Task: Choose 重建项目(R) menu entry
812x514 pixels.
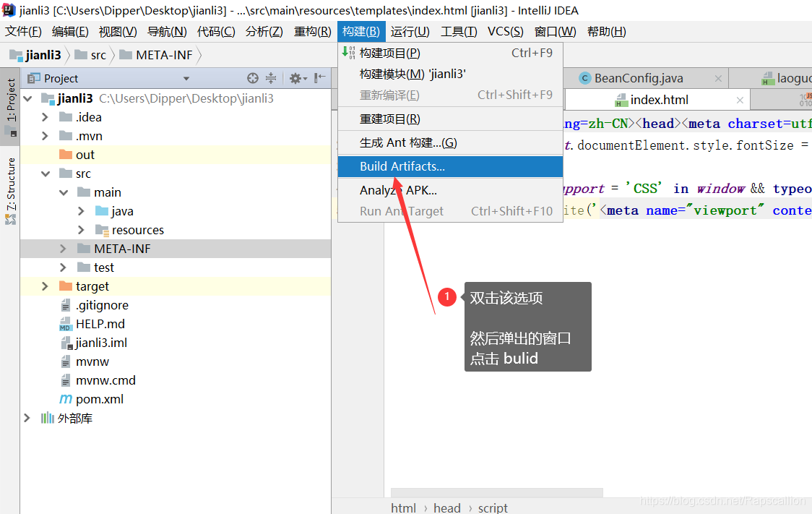Action: (451, 119)
